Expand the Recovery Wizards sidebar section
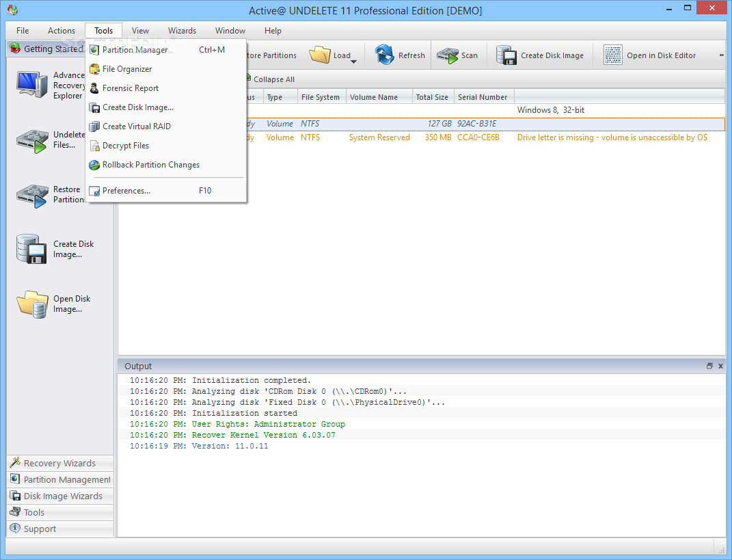732x560 pixels. pos(60,463)
